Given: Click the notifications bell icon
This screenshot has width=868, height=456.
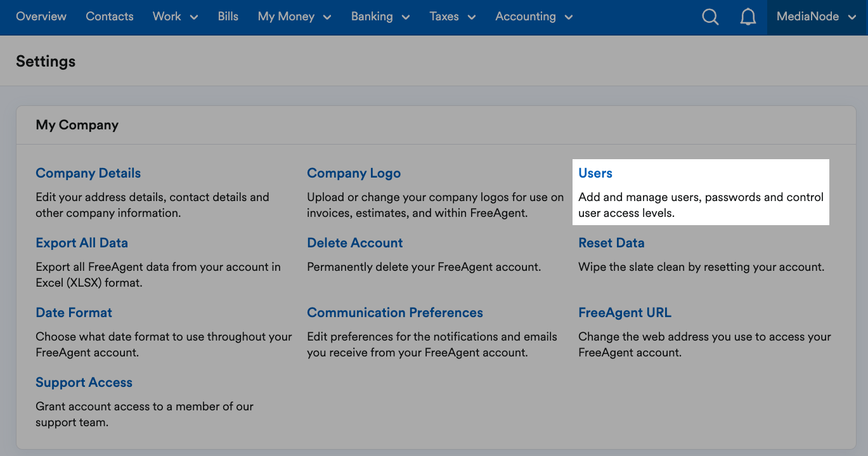Looking at the screenshot, I should [x=748, y=17].
